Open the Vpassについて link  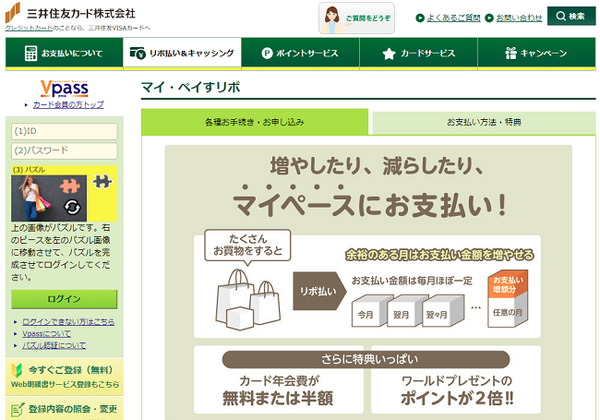[46, 334]
